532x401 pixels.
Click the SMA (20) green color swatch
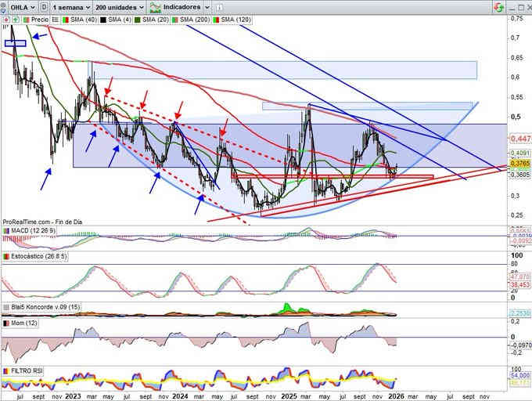138,19
